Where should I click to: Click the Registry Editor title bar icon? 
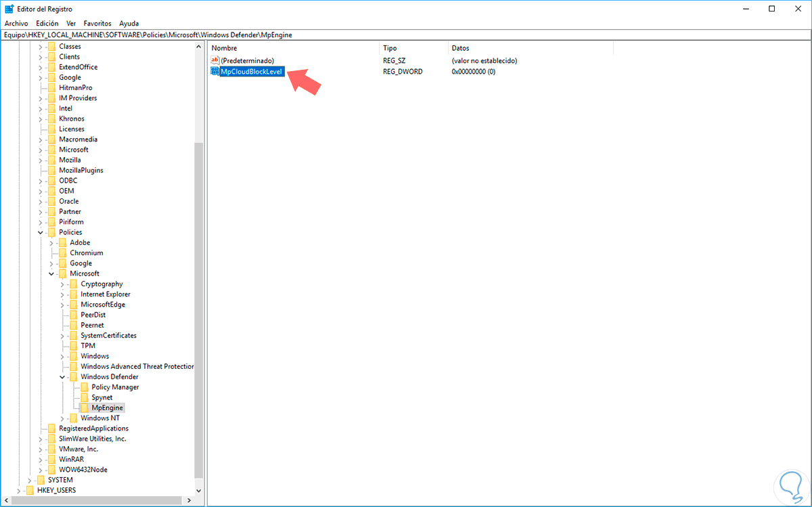pos(9,9)
